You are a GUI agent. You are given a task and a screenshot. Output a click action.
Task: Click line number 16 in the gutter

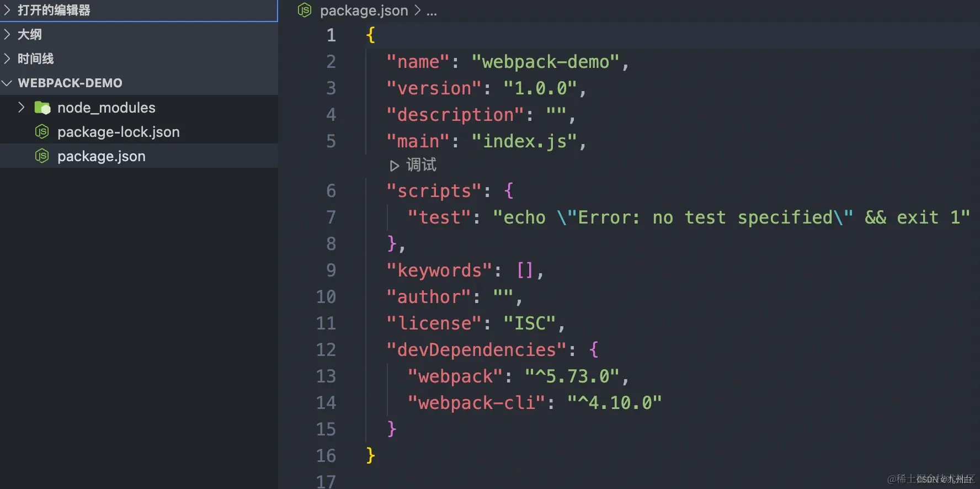coord(326,456)
